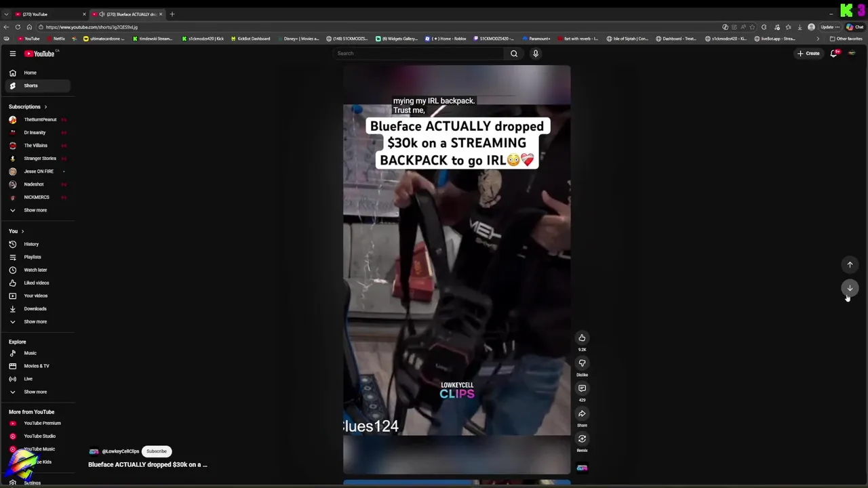Open the tab search dropdown arrow
This screenshot has height=488, width=868.
(6, 14)
